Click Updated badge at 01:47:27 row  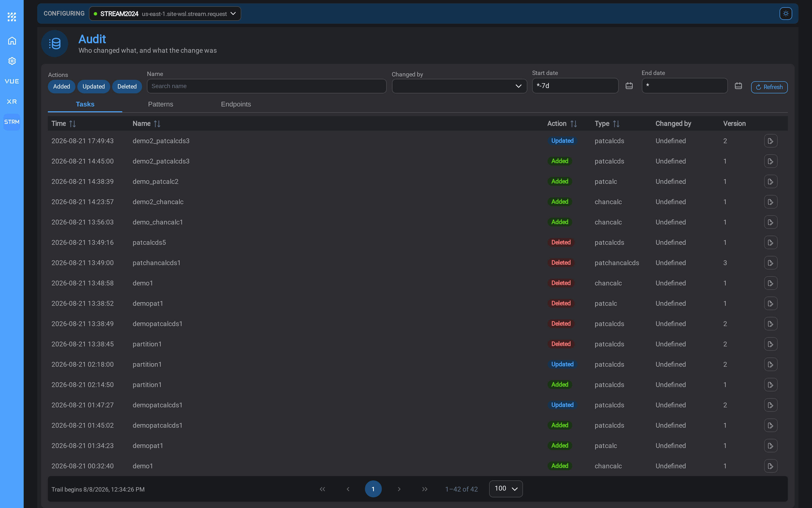pyautogui.click(x=562, y=405)
